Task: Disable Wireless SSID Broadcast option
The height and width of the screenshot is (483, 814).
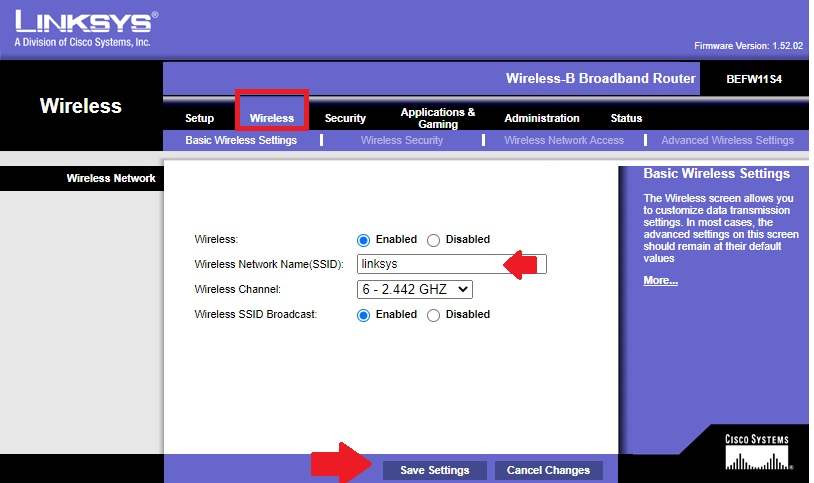Action: [x=433, y=315]
